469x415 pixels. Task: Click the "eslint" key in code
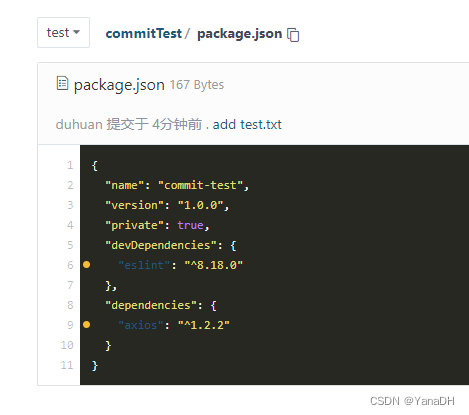point(144,265)
